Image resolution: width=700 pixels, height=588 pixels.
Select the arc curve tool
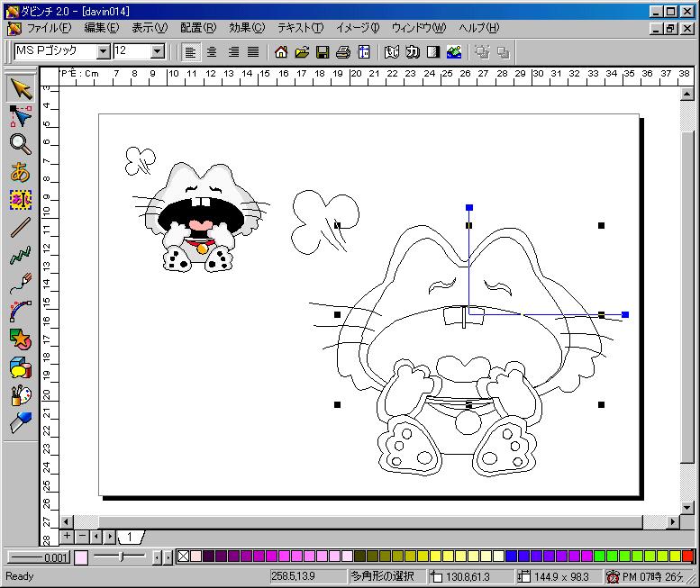[x=21, y=311]
